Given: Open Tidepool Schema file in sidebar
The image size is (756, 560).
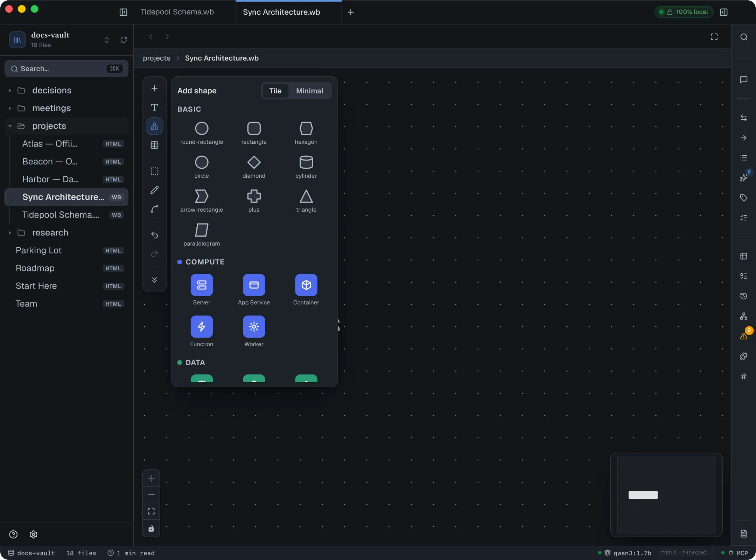Looking at the screenshot, I should [66, 215].
